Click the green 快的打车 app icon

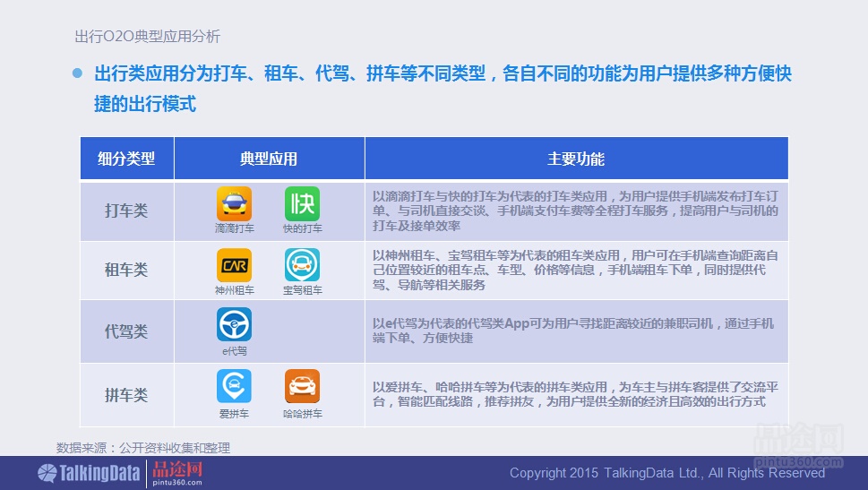302,203
